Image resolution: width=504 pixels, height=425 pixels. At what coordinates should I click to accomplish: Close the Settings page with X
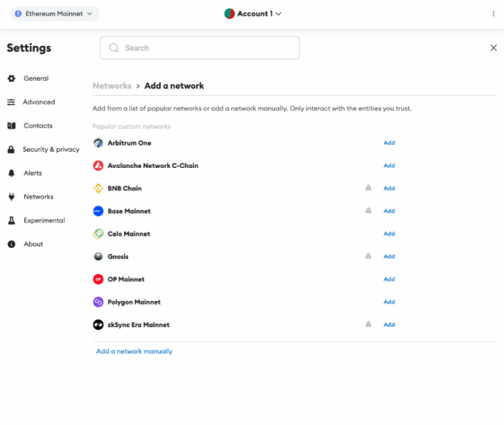(493, 48)
